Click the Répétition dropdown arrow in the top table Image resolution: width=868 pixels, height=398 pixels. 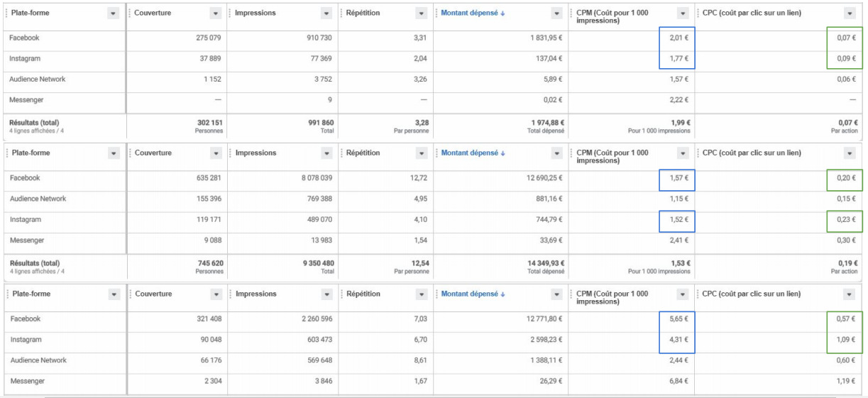[422, 13]
